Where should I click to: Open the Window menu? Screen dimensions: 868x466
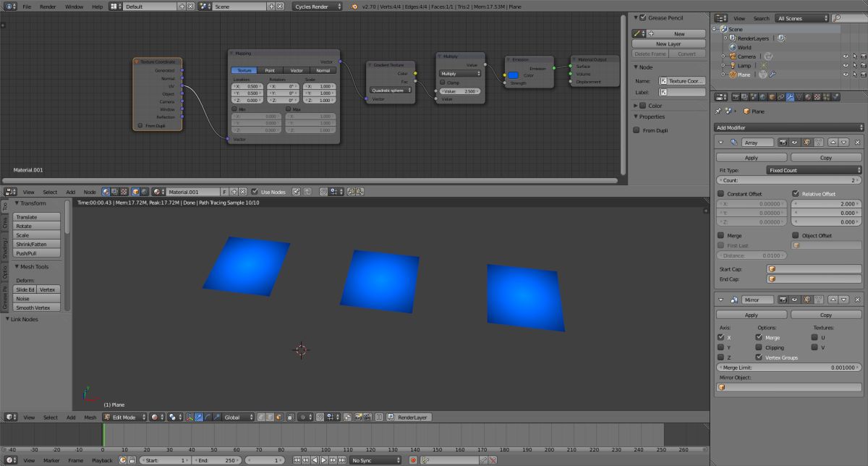74,6
